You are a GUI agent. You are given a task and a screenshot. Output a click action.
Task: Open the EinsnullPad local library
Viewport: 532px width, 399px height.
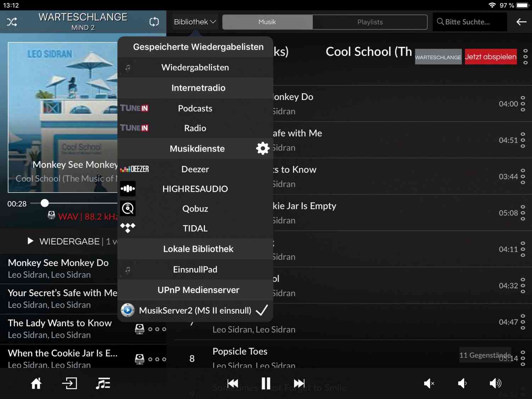coord(195,270)
